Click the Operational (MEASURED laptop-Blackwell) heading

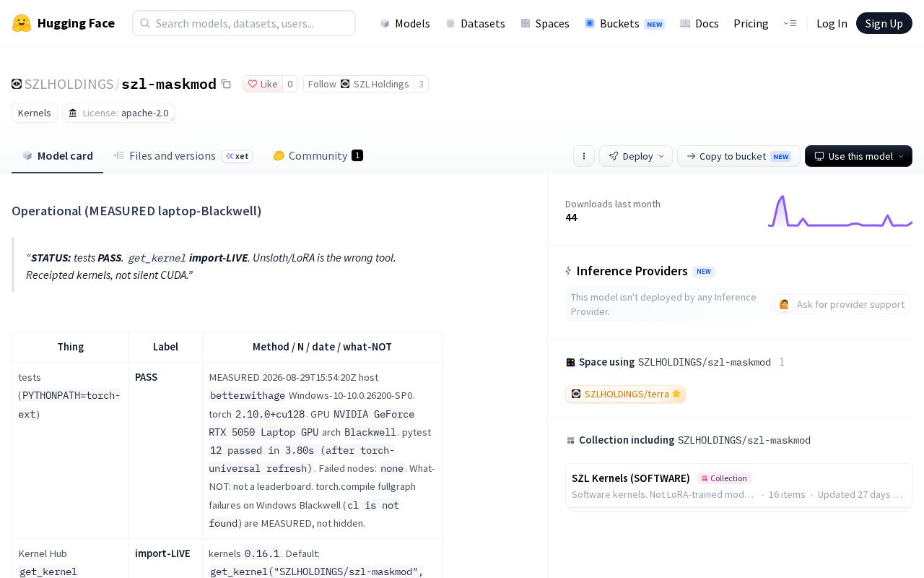(136, 211)
